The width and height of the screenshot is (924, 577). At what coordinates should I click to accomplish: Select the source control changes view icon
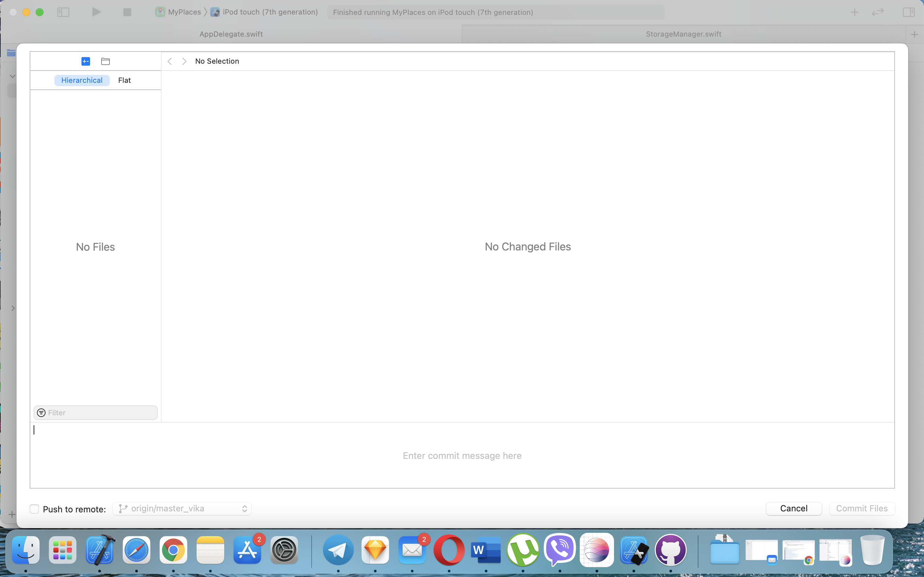click(x=85, y=61)
